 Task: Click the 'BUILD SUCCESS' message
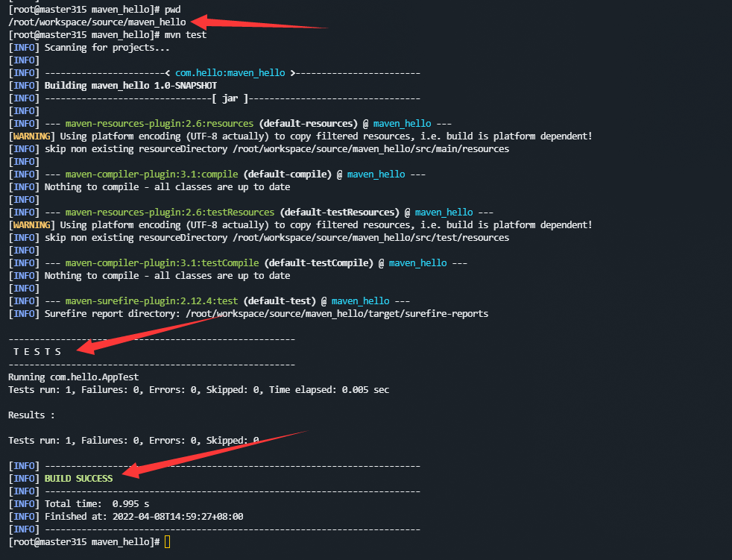(x=78, y=478)
